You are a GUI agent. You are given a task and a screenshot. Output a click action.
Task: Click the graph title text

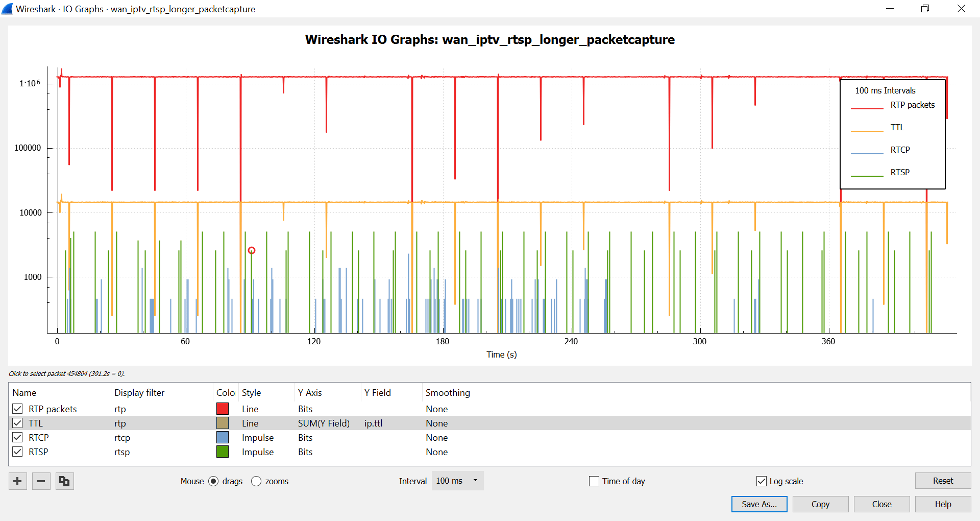[x=490, y=39]
